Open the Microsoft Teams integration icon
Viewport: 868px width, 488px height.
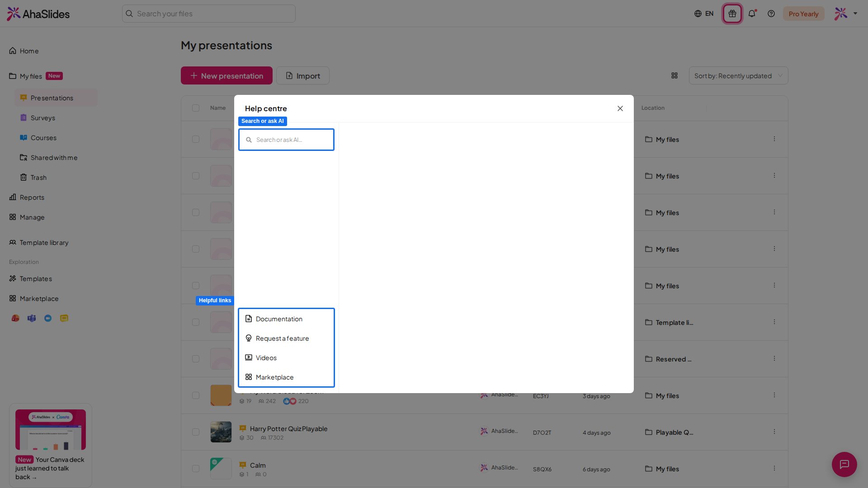coord(32,318)
